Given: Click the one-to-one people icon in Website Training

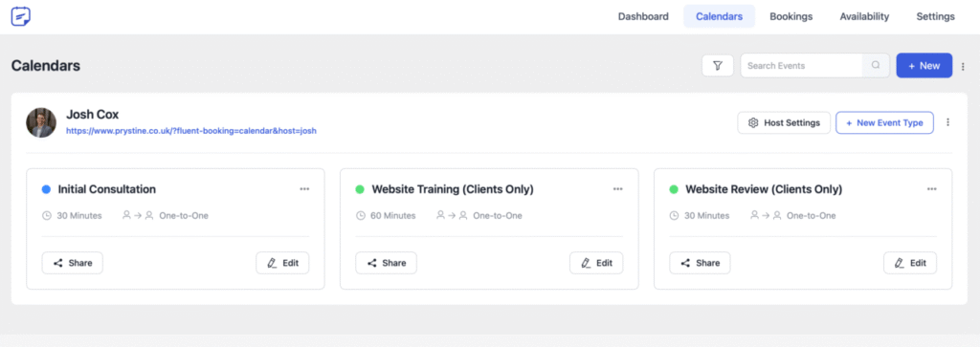Looking at the screenshot, I should (x=452, y=215).
